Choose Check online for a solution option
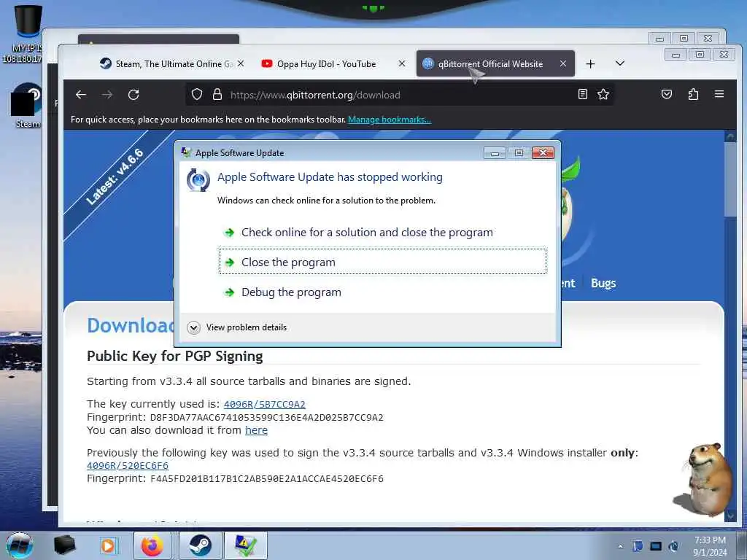The image size is (747, 560). click(383, 233)
